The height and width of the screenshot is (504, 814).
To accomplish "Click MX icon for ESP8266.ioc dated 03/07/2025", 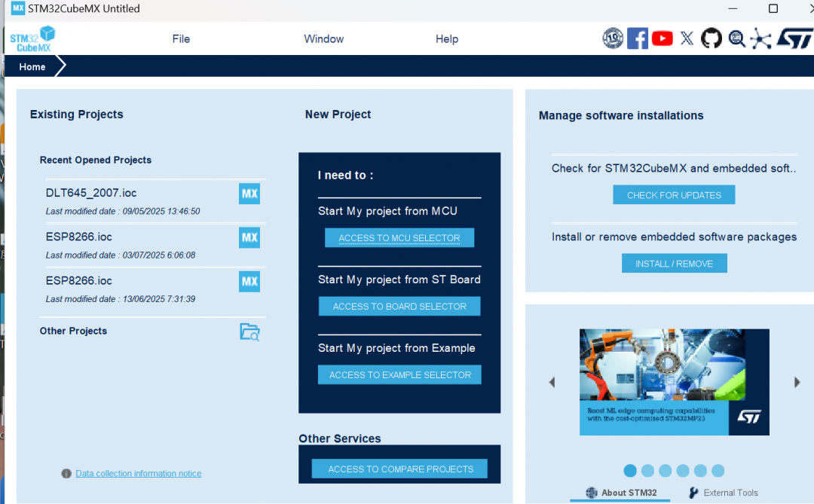I will click(x=249, y=238).
